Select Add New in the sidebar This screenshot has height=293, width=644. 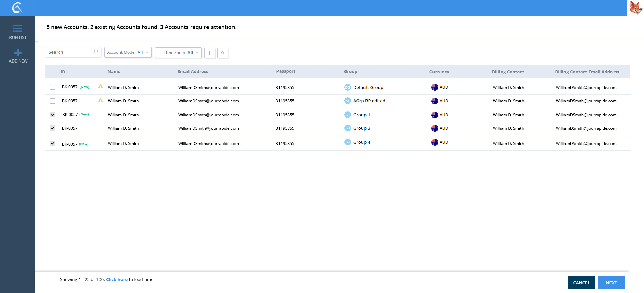tap(18, 56)
